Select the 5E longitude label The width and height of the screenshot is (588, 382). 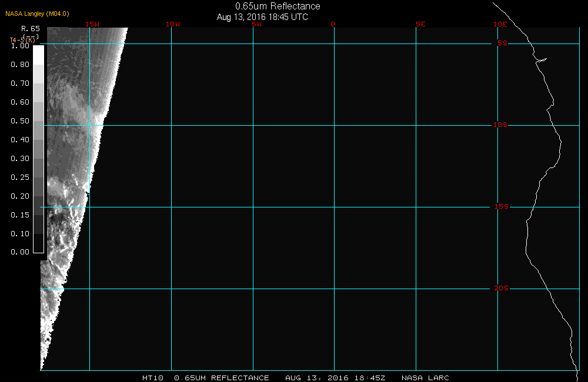coord(420,24)
